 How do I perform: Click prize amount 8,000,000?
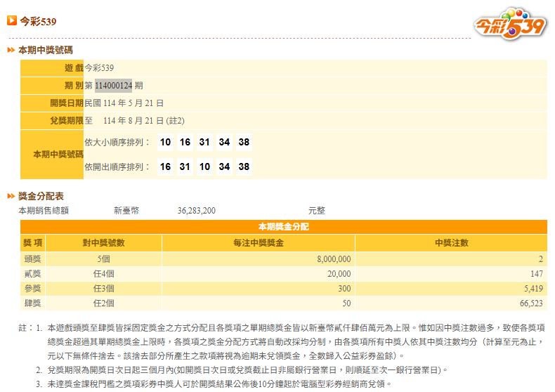point(334,259)
